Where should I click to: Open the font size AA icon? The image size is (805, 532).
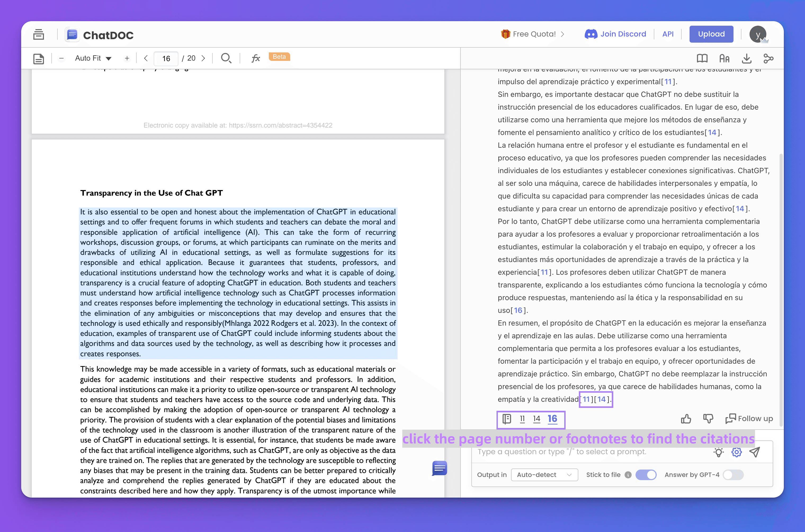pyautogui.click(x=724, y=58)
